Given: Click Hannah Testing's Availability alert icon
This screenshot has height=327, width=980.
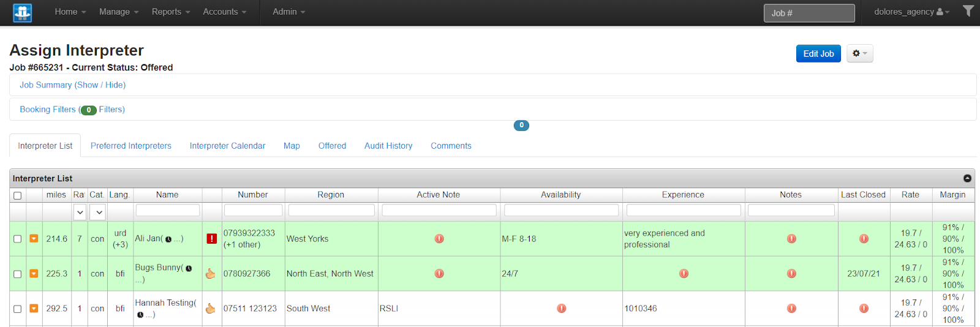Looking at the screenshot, I should 561,309.
